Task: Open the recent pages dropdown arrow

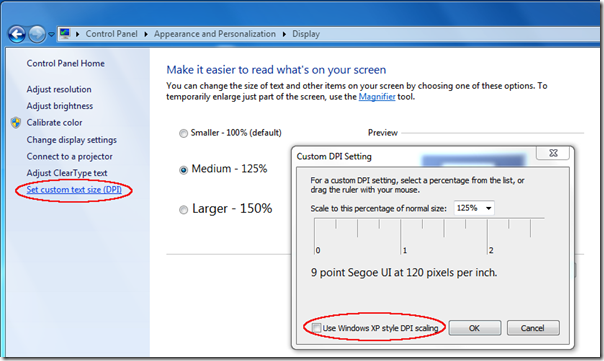Action: point(51,35)
